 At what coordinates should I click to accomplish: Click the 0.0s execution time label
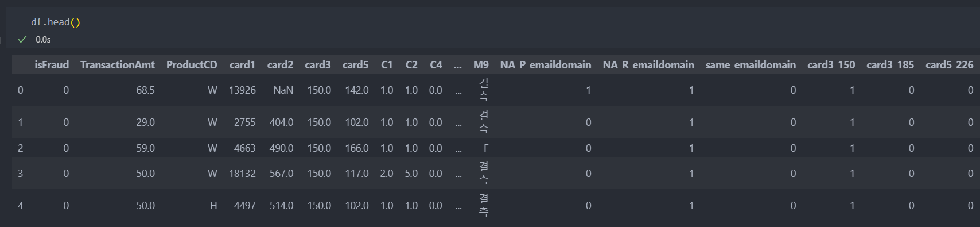coord(43,40)
